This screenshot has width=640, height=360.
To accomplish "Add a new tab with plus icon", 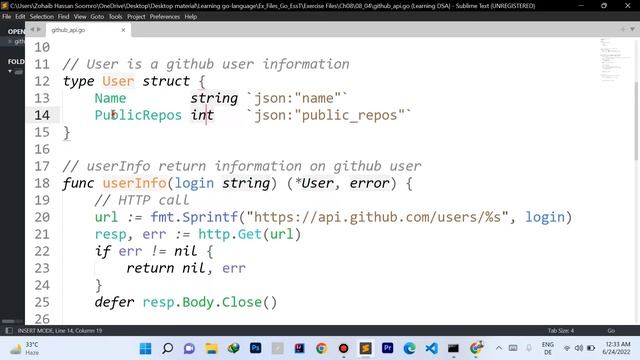I will point(623,29).
